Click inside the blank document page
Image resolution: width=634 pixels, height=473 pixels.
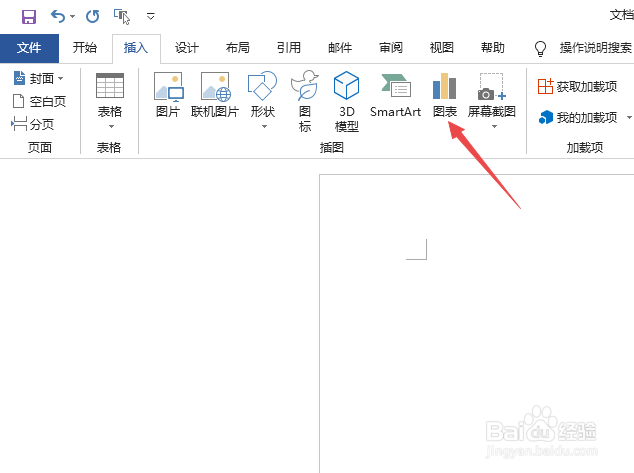tap(477, 323)
